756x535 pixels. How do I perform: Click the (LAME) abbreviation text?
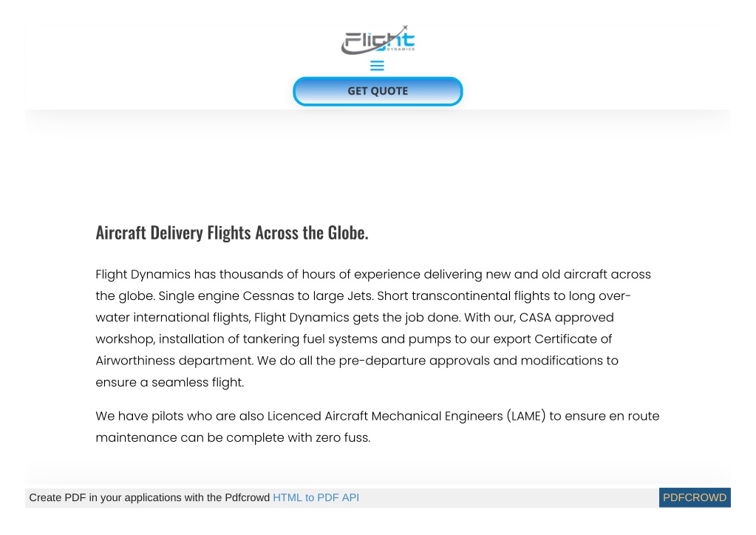pyautogui.click(x=526, y=416)
